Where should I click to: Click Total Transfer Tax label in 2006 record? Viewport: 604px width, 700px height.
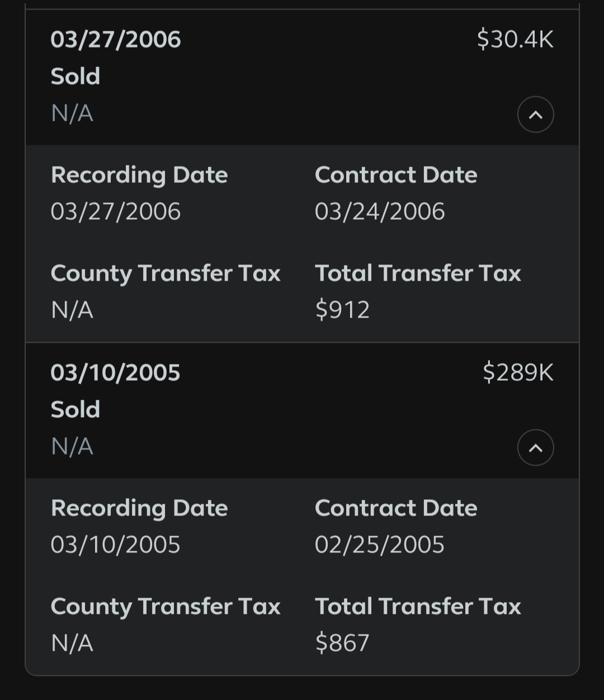tap(418, 273)
